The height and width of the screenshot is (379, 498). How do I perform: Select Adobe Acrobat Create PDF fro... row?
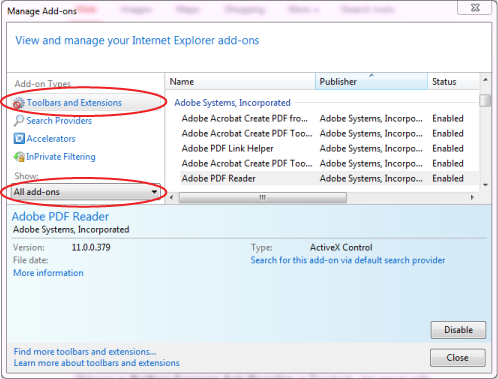pyautogui.click(x=329, y=119)
